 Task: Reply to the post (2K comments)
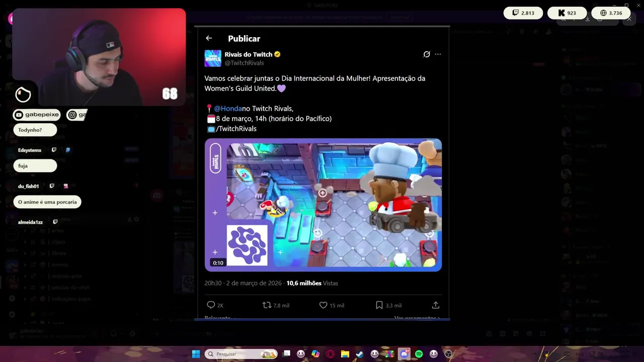215,305
